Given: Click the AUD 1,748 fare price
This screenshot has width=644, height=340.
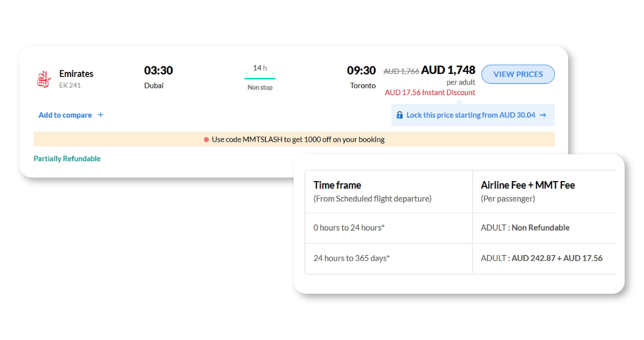Looking at the screenshot, I should [x=448, y=70].
